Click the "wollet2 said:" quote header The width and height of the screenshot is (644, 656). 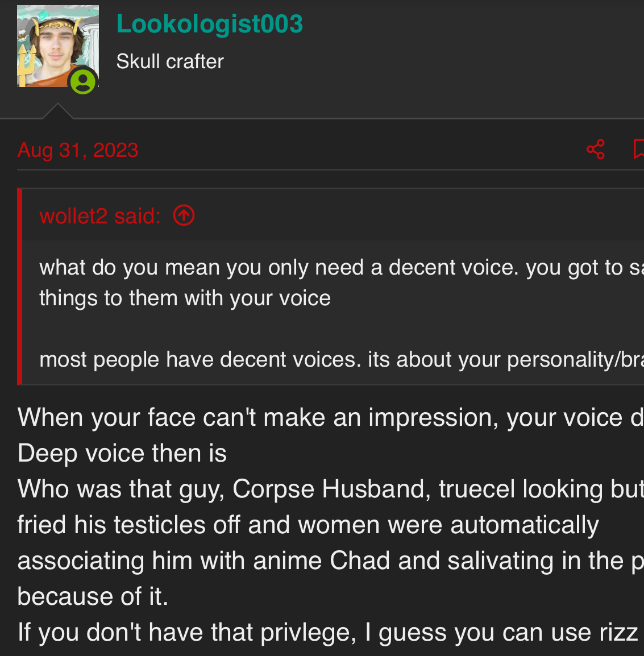point(100,216)
